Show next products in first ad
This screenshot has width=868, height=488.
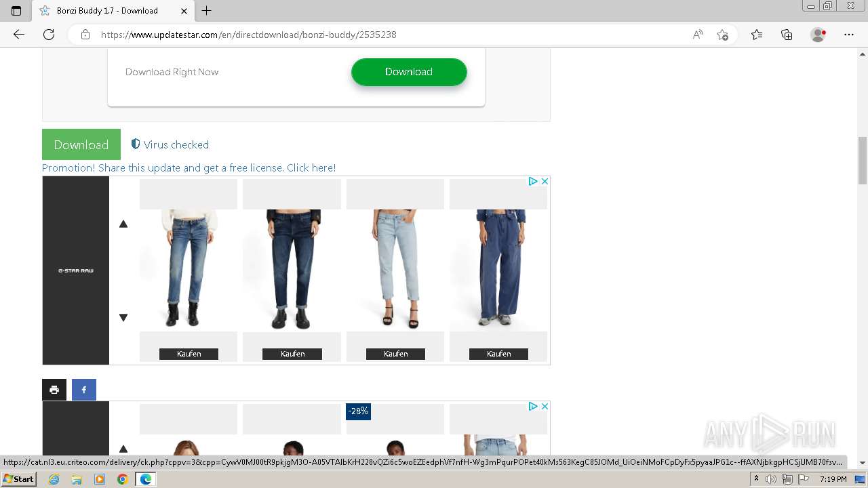tap(123, 317)
